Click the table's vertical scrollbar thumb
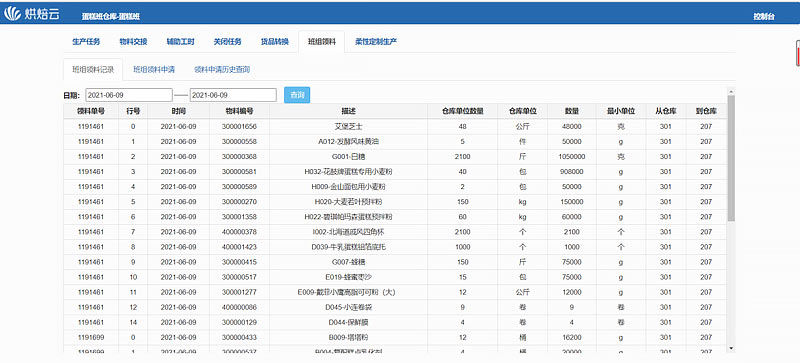Screen dimensions: 800x363 [x=731, y=158]
